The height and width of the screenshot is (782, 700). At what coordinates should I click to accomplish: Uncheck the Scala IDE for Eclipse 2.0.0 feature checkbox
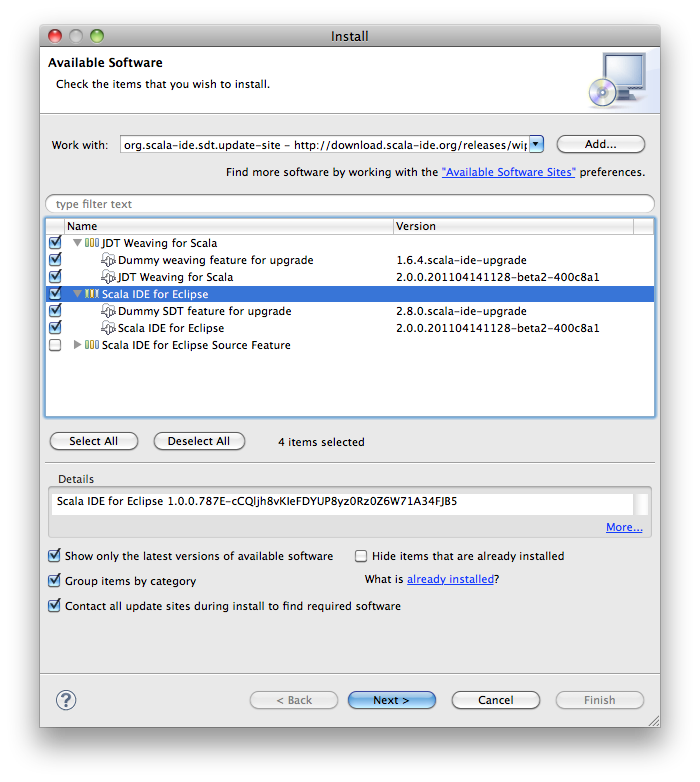55,327
